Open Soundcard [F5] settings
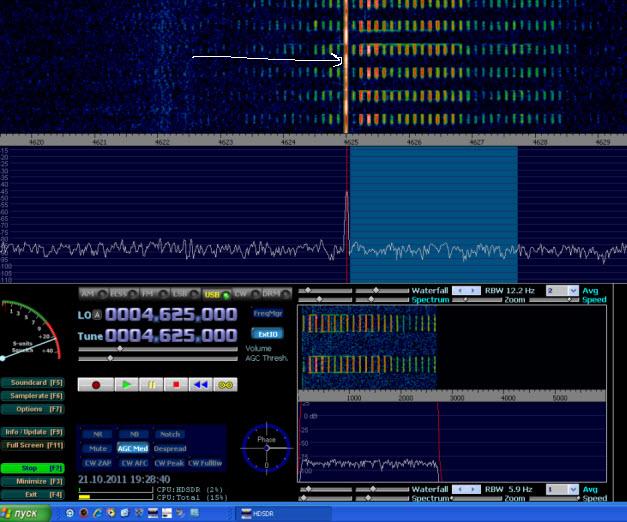 click(x=32, y=382)
